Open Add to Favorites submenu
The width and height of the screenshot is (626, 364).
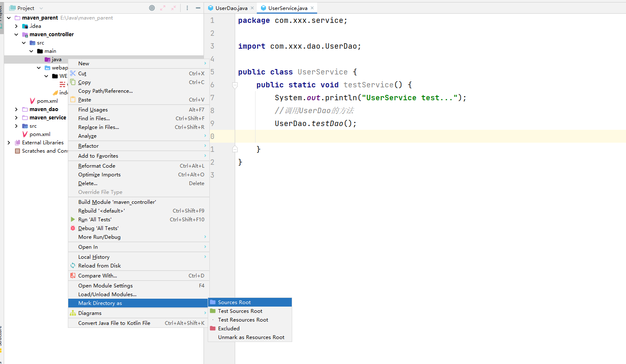pyautogui.click(x=139, y=156)
